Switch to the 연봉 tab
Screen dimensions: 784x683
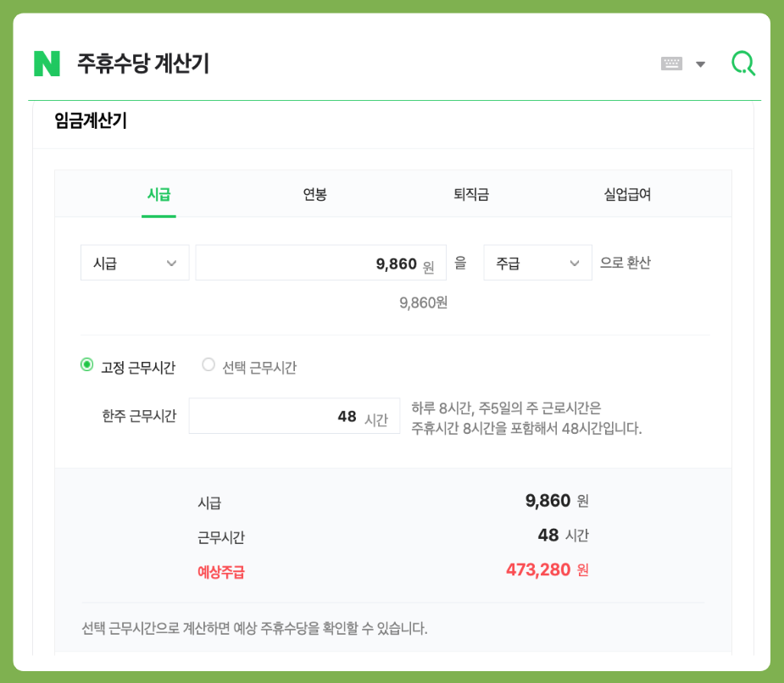pyautogui.click(x=314, y=192)
